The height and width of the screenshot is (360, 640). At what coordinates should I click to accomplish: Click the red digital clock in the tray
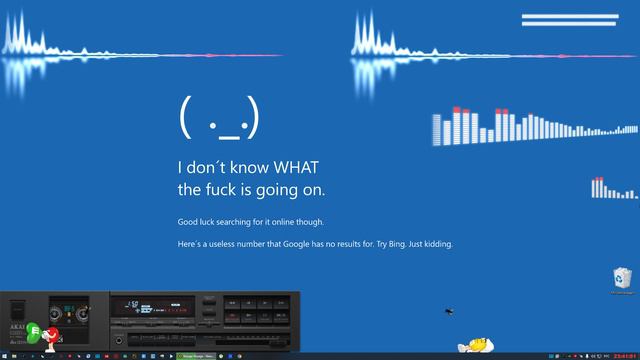coord(626,356)
